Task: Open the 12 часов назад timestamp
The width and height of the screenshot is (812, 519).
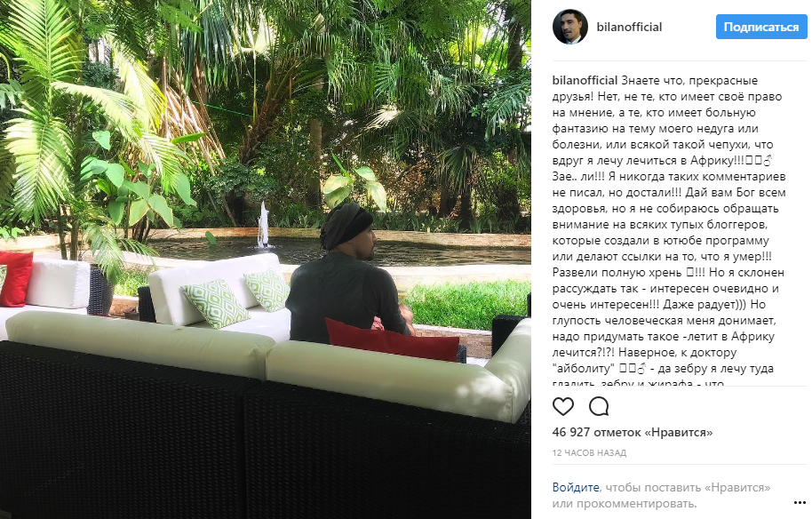Action: tap(589, 452)
